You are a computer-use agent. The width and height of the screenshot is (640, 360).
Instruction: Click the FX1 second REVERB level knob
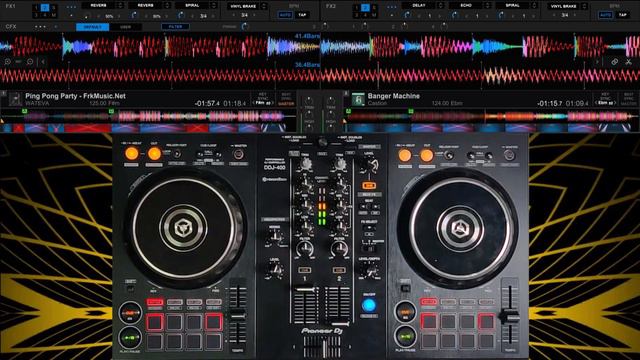134,15
